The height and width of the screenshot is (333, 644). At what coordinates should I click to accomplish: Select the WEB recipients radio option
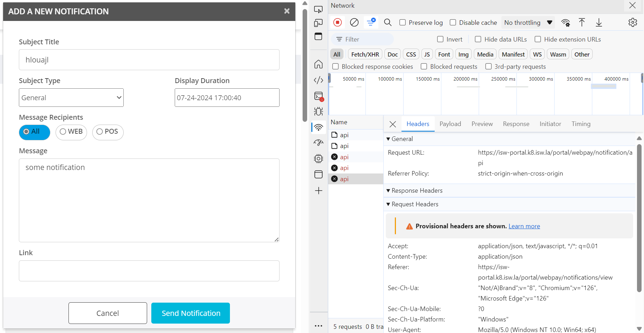coord(71,132)
